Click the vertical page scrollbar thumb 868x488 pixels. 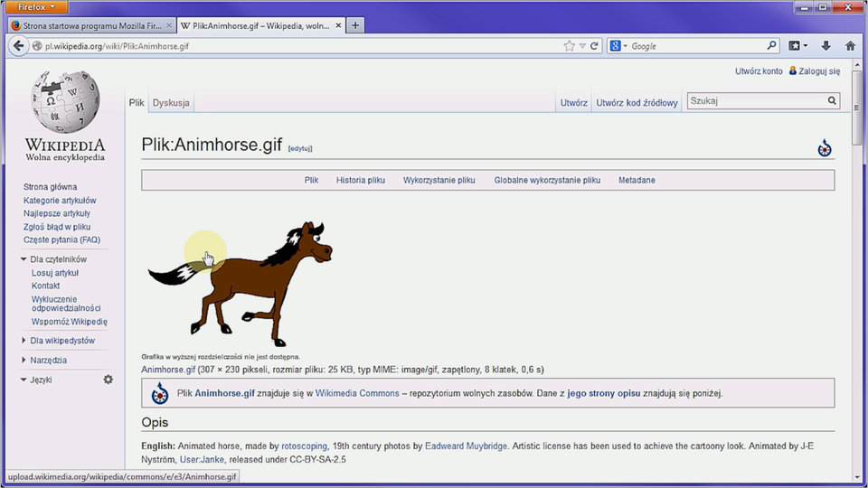point(857,108)
